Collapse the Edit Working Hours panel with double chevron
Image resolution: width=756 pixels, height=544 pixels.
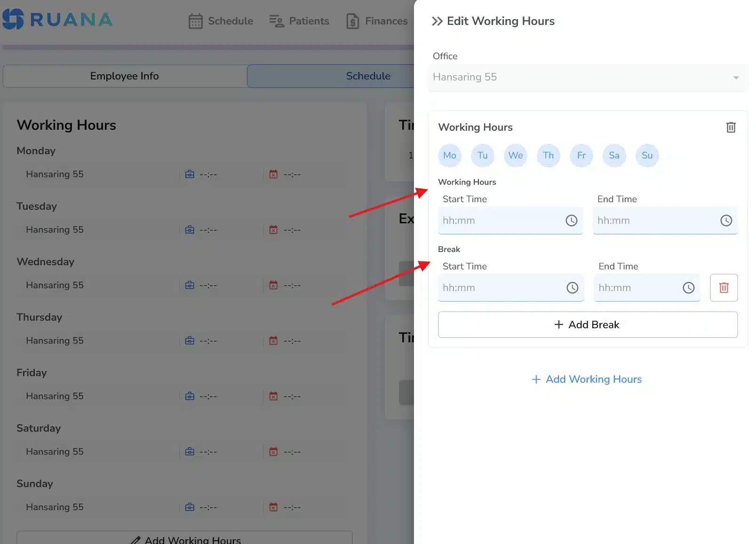(x=437, y=21)
